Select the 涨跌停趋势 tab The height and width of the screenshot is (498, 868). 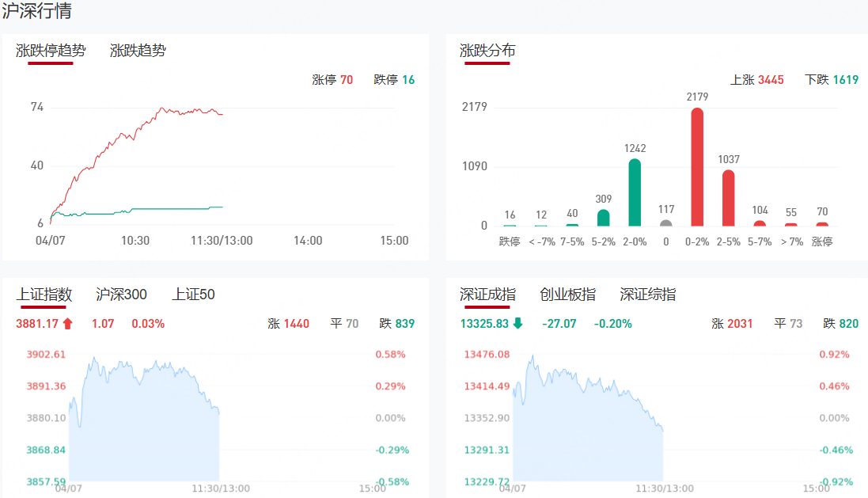51,51
